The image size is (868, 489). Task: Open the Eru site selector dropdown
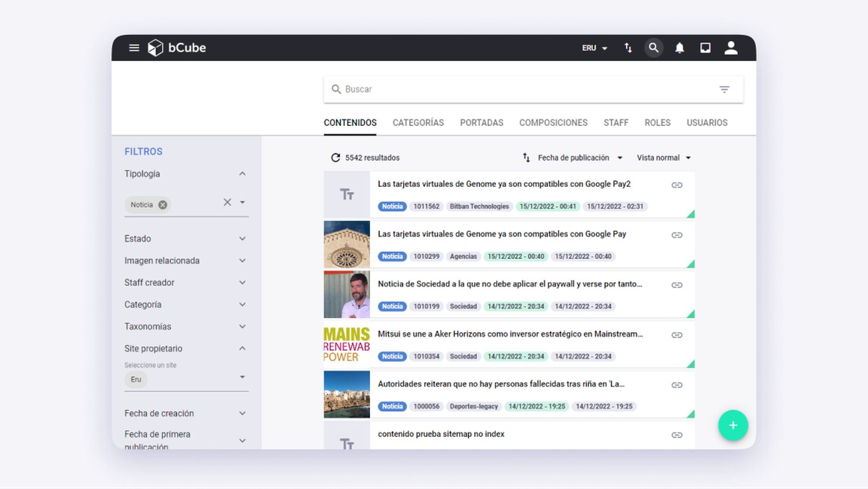242,377
